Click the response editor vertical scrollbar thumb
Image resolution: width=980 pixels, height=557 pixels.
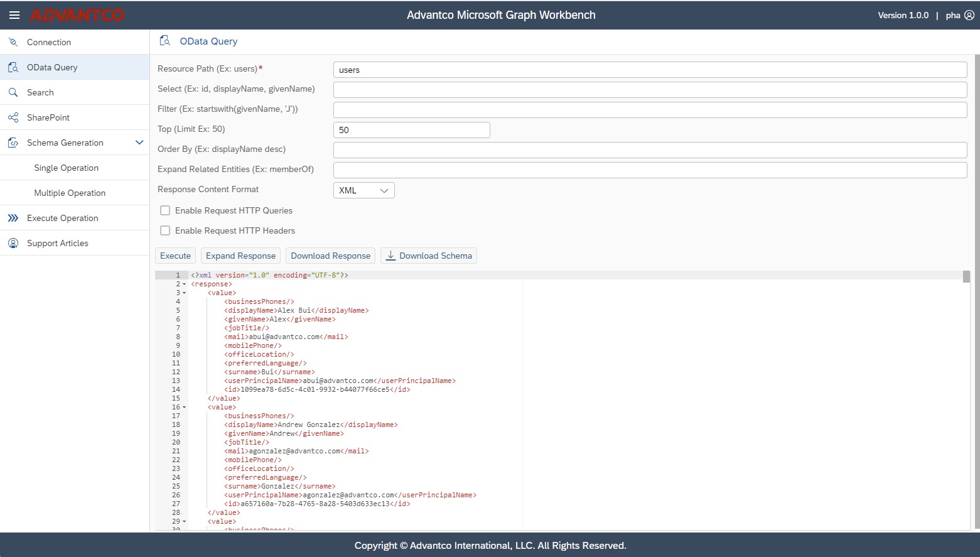(966, 277)
